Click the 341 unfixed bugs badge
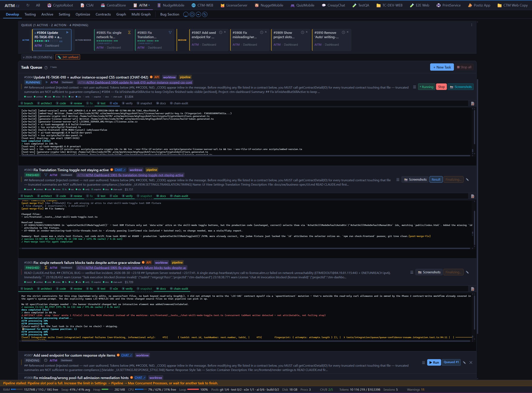Viewport: 532px width, 393px height. tap(68, 57)
